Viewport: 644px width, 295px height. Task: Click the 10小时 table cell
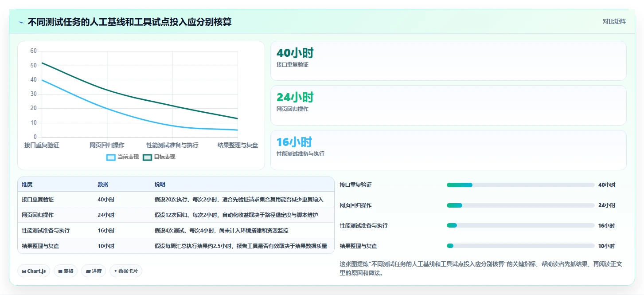(x=106, y=246)
